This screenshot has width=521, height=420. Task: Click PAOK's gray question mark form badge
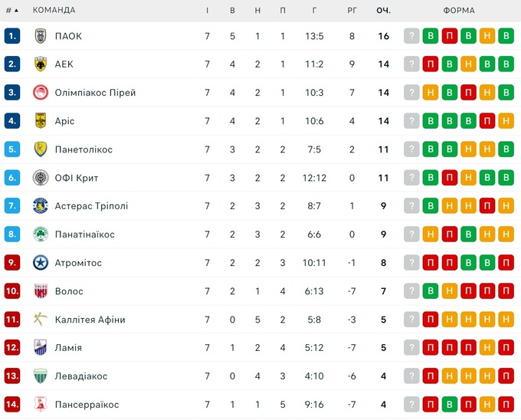[x=412, y=36]
